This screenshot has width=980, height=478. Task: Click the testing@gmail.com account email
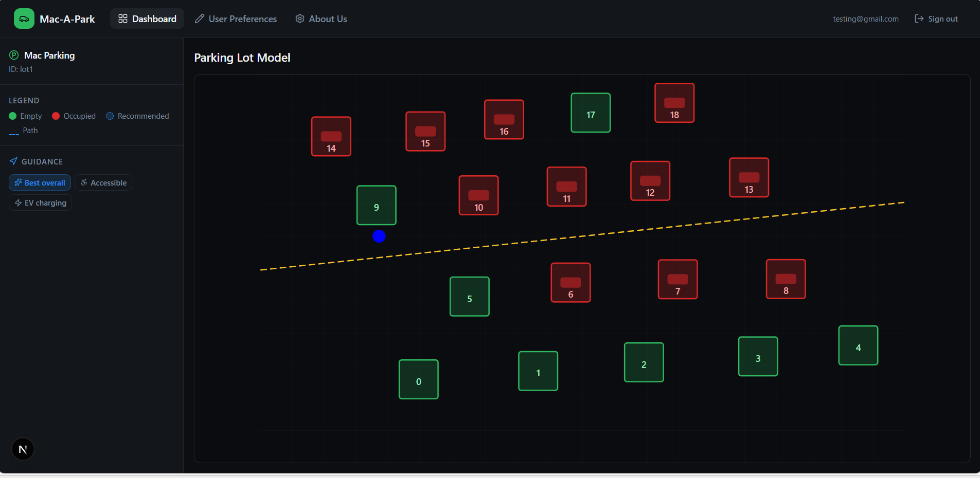pos(866,19)
